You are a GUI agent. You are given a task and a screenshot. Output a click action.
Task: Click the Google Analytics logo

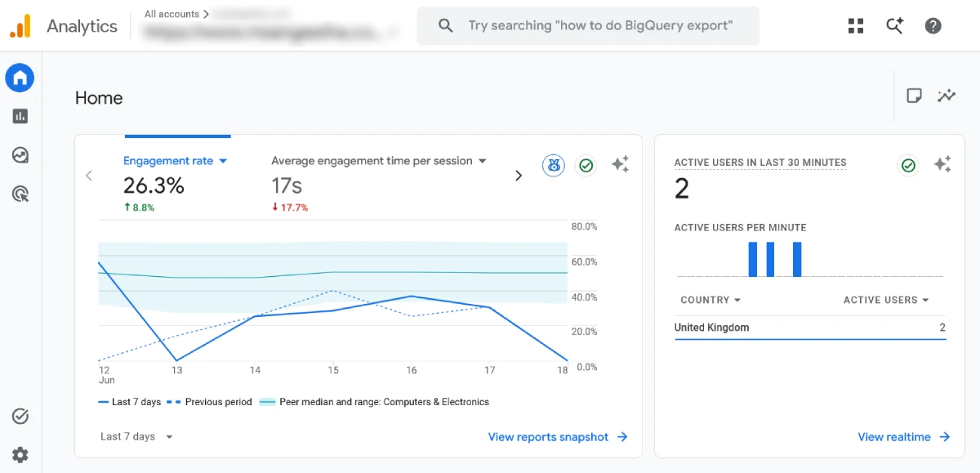click(20, 25)
